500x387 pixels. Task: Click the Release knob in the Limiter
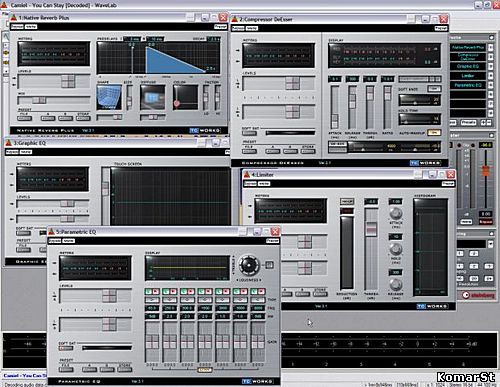pyautogui.click(x=396, y=284)
